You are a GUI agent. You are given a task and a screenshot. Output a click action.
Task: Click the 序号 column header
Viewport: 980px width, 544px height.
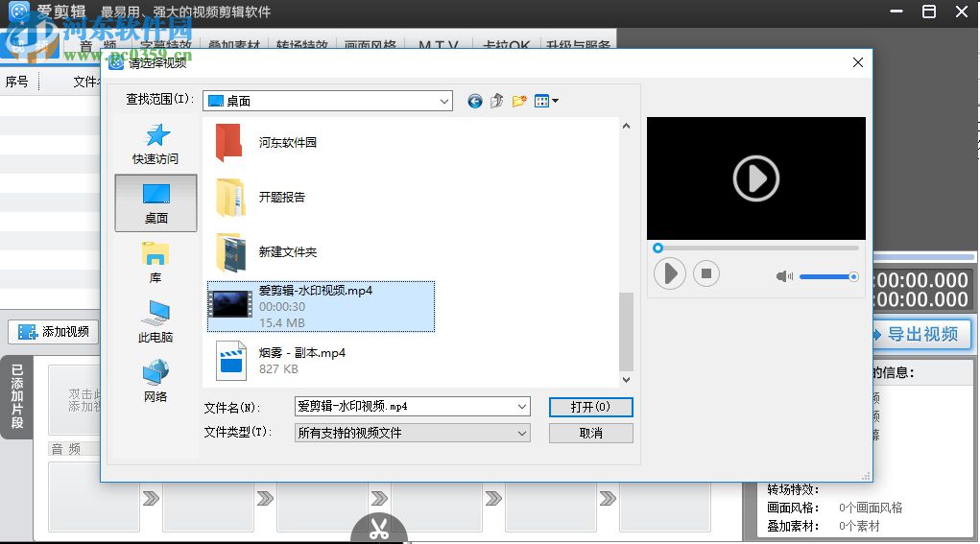17,82
